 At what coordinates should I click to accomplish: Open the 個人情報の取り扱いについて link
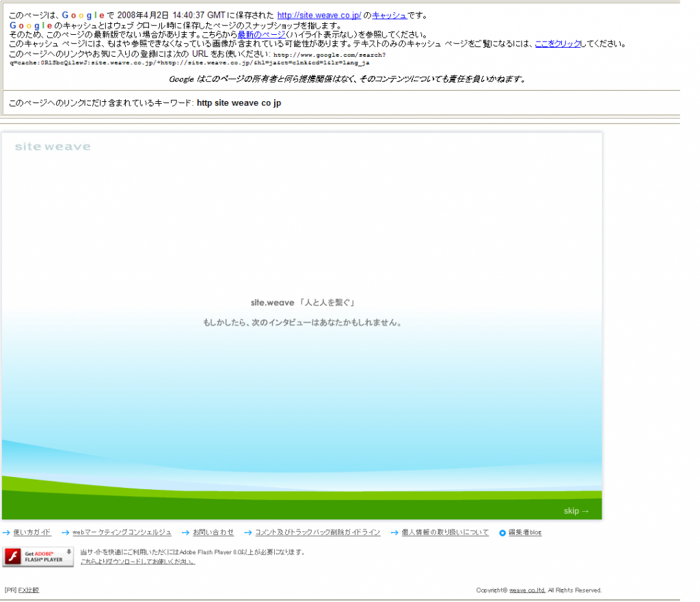[x=445, y=532]
